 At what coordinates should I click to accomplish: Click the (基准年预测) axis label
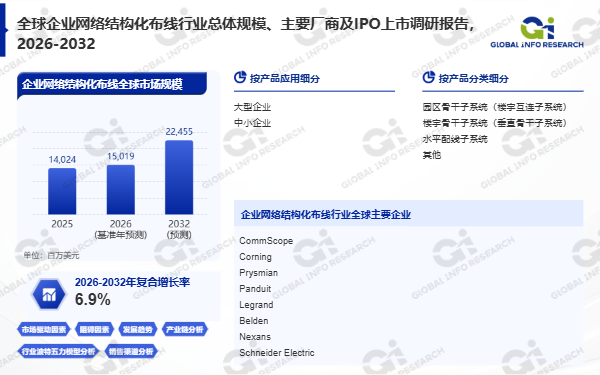(121, 235)
